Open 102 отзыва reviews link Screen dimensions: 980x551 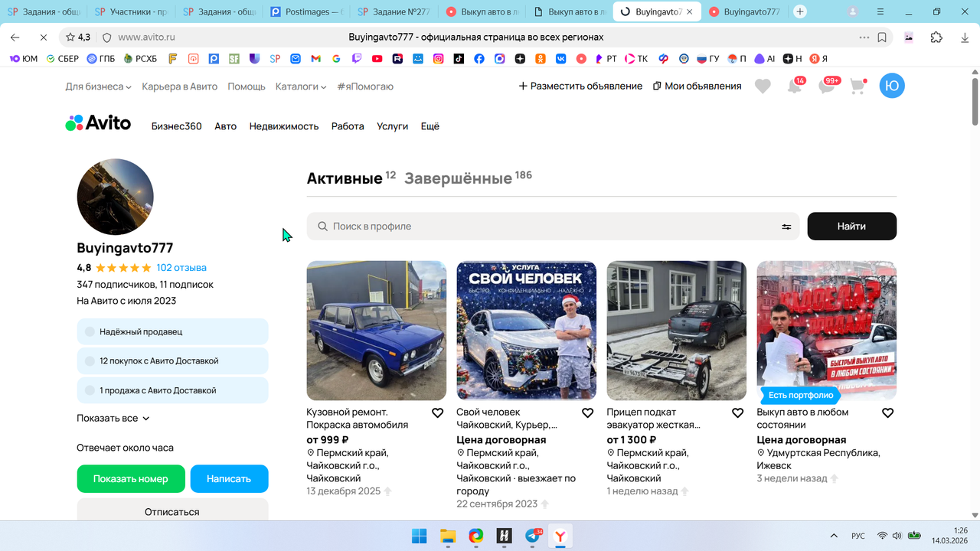181,268
